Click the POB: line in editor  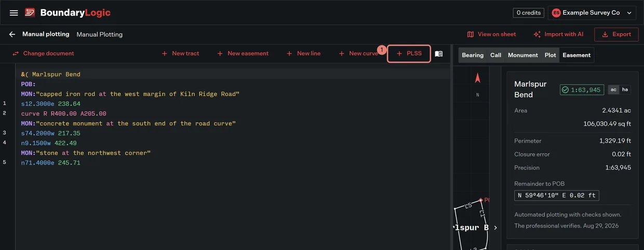click(x=29, y=84)
